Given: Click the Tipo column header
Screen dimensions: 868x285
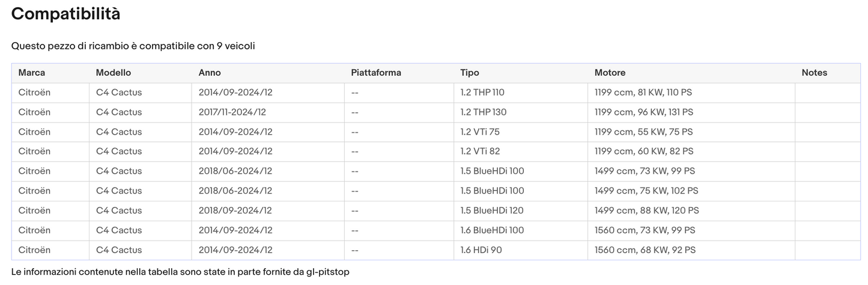Looking at the screenshot, I should point(470,73).
